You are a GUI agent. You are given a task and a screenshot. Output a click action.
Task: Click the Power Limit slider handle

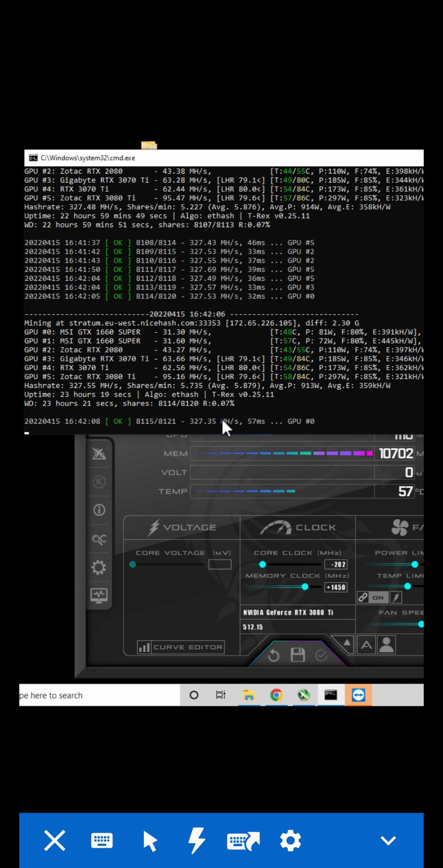(x=415, y=564)
